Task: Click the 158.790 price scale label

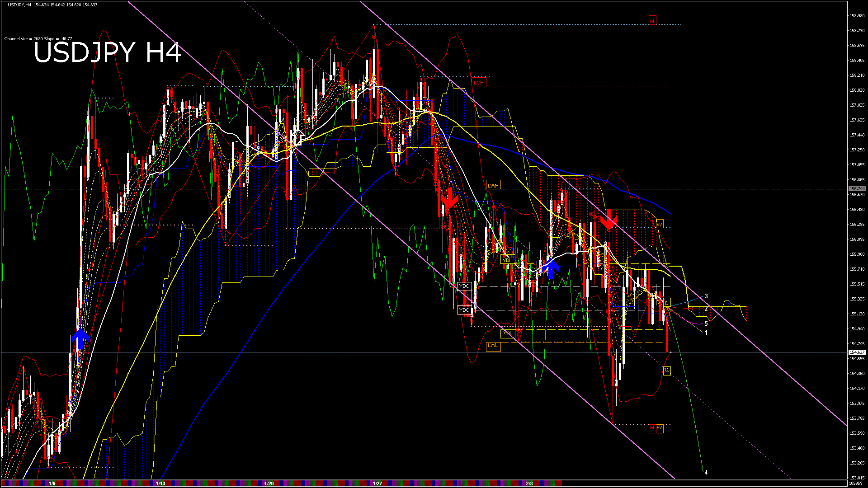Action: click(x=857, y=31)
